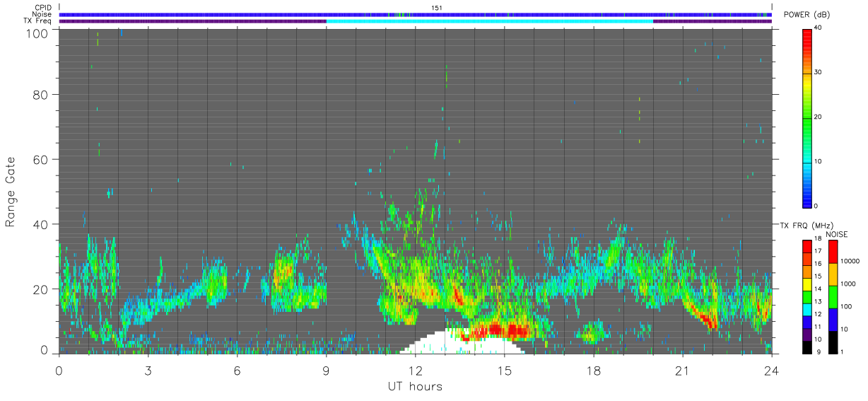Click the 80 tick on Range Gate axis
Image resolution: width=868 pixels, height=401 pixels.
click(x=41, y=94)
